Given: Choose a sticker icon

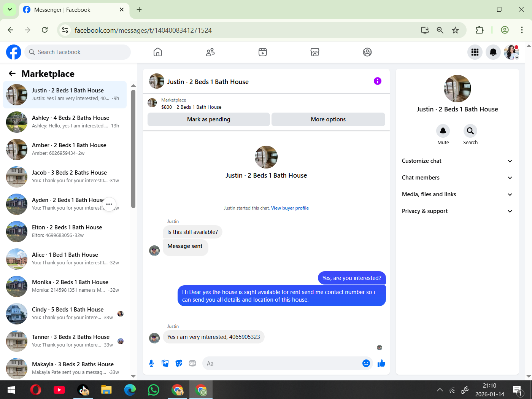Looking at the screenshot, I should [179, 363].
